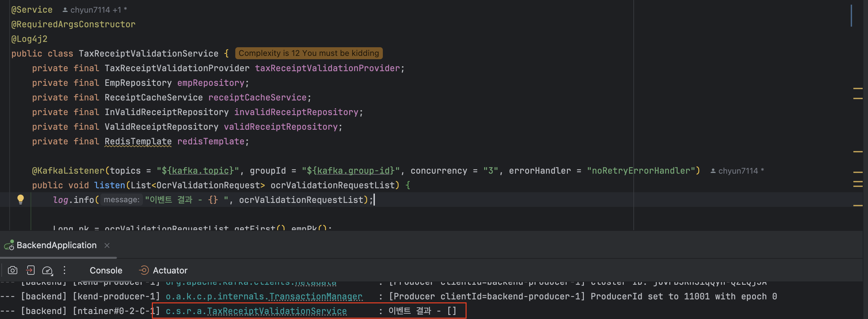
Task: Open the three-dot more options menu
Action: (64, 270)
